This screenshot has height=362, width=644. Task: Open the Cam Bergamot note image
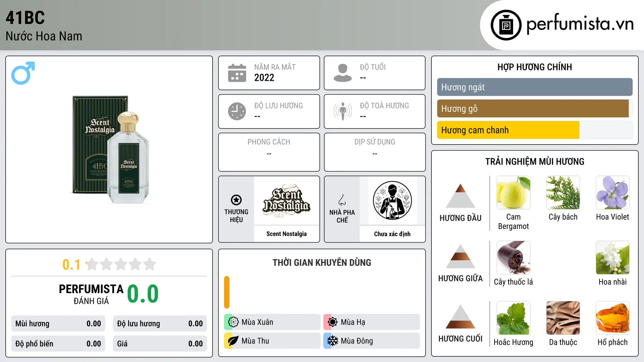click(513, 193)
